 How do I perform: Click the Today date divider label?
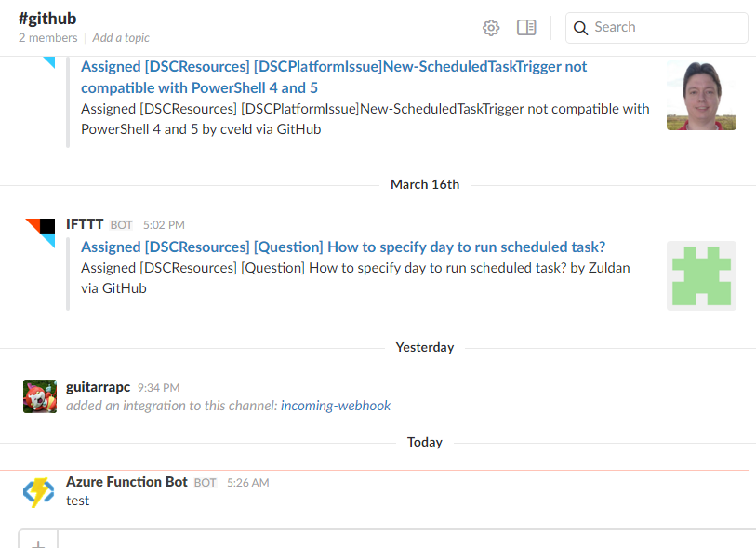coord(424,442)
